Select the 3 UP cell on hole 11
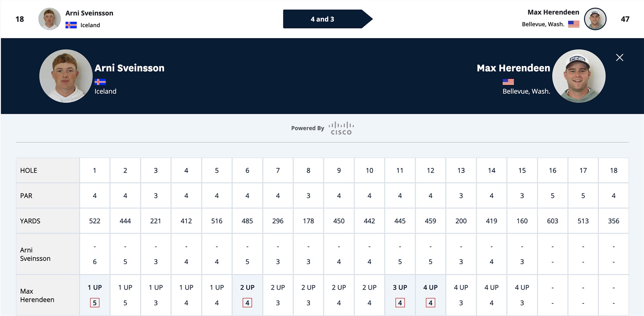Image resolution: width=644 pixels, height=316 pixels. [x=400, y=287]
